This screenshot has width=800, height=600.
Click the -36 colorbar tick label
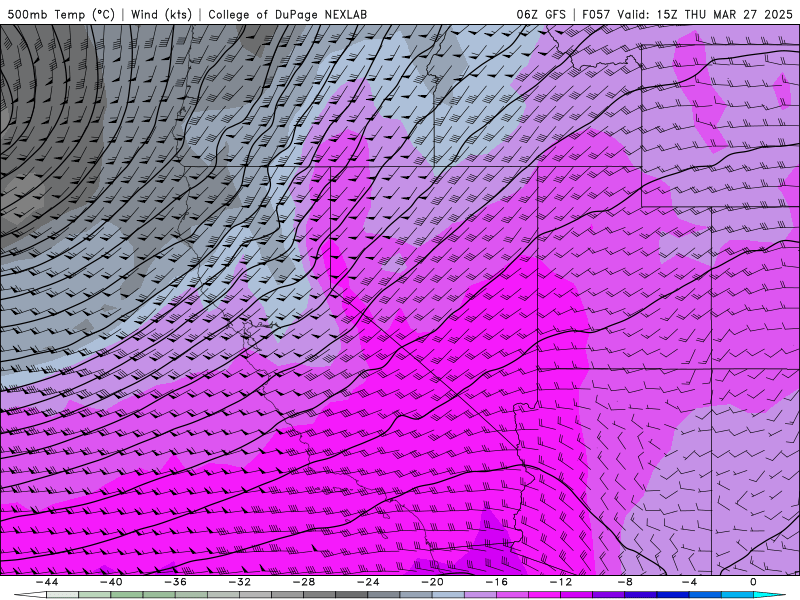tap(176, 582)
